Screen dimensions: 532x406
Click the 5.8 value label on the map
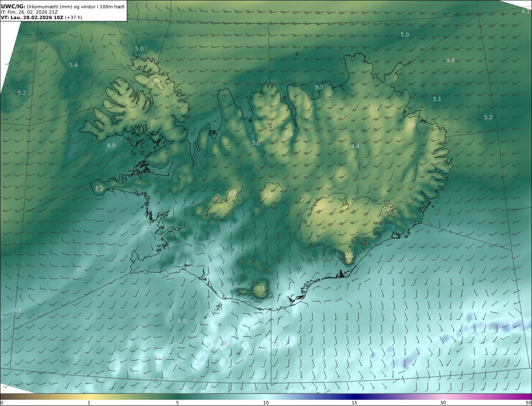click(256, 143)
